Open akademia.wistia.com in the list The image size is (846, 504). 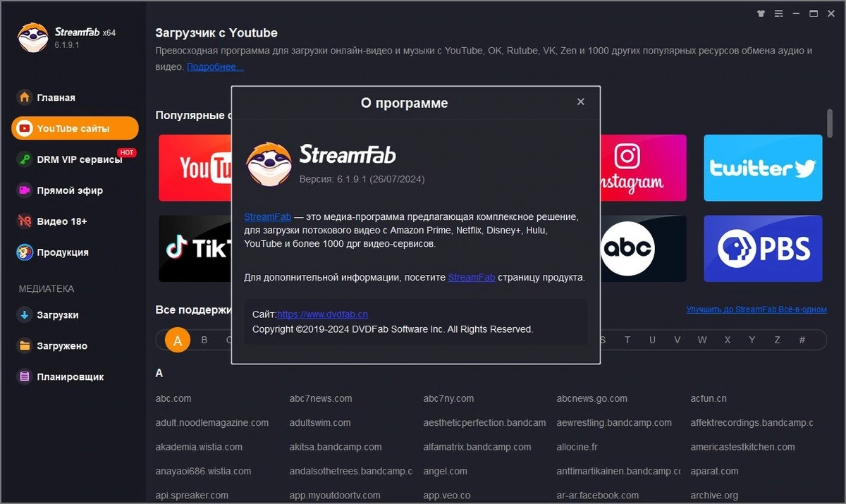[199, 447]
